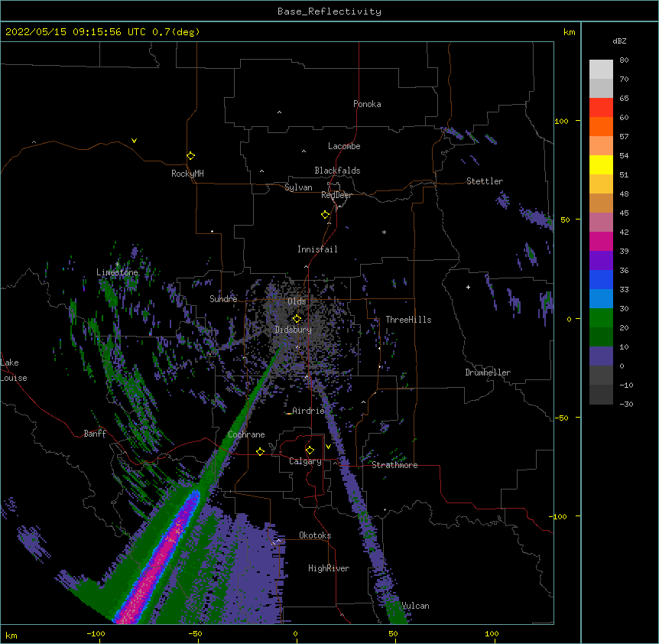
Task: Click the Lake Louise label at left edge
Action: 14,370
